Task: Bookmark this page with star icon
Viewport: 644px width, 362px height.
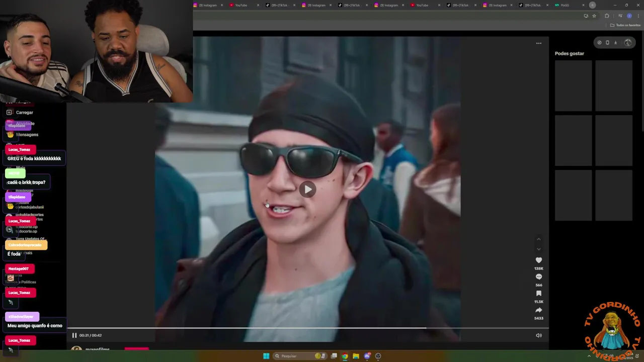Action: tap(594, 16)
